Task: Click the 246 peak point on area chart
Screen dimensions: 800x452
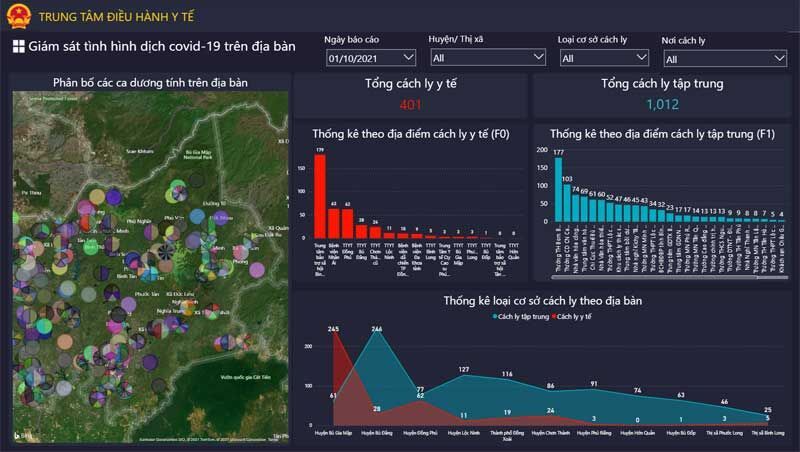Action: [377, 333]
